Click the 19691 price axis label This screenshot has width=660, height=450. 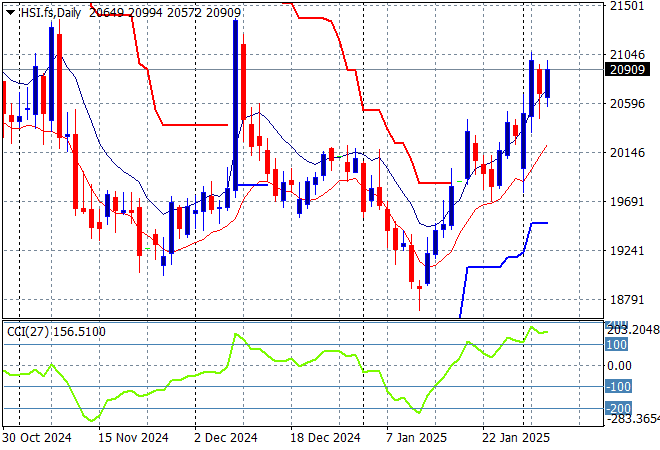(x=630, y=202)
